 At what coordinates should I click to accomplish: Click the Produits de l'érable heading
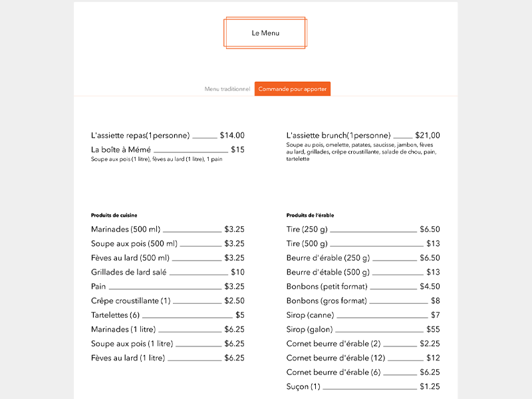click(310, 215)
